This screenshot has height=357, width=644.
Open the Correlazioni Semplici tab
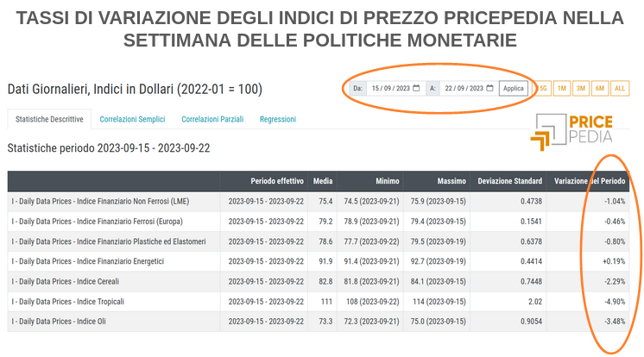(x=132, y=119)
